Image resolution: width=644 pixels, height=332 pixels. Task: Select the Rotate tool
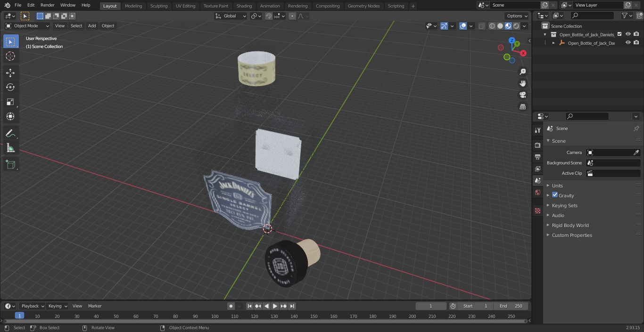10,87
